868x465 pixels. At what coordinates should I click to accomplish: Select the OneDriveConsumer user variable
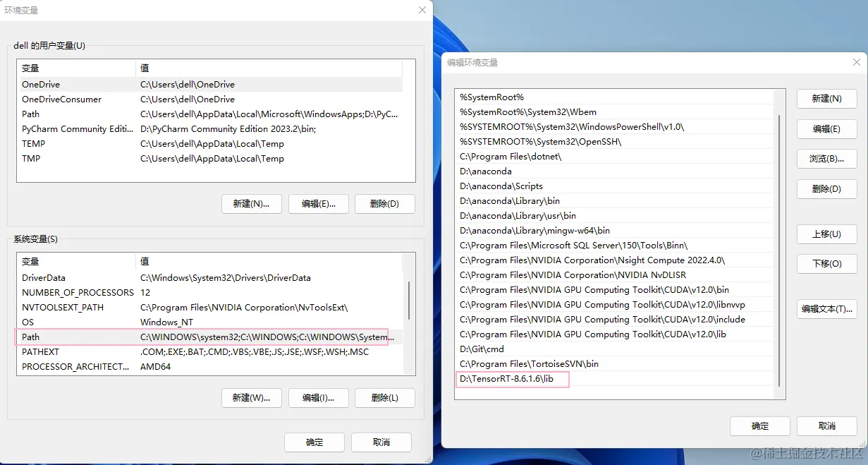pyautogui.click(x=209, y=99)
